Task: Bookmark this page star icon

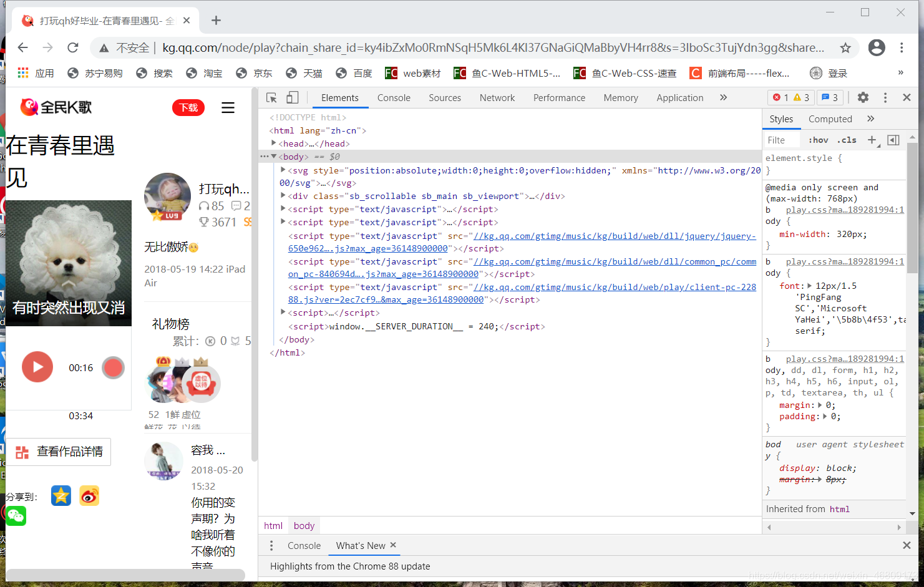Action: coord(845,48)
